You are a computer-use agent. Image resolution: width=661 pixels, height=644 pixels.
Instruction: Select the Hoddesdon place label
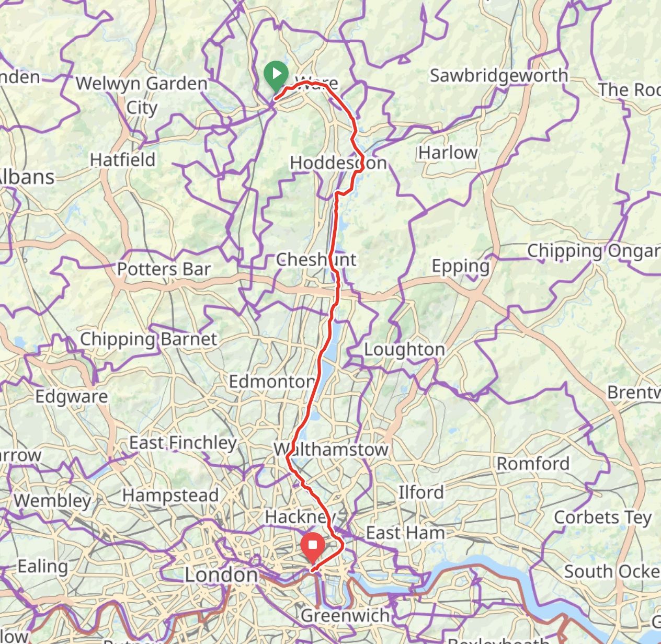click(x=338, y=163)
